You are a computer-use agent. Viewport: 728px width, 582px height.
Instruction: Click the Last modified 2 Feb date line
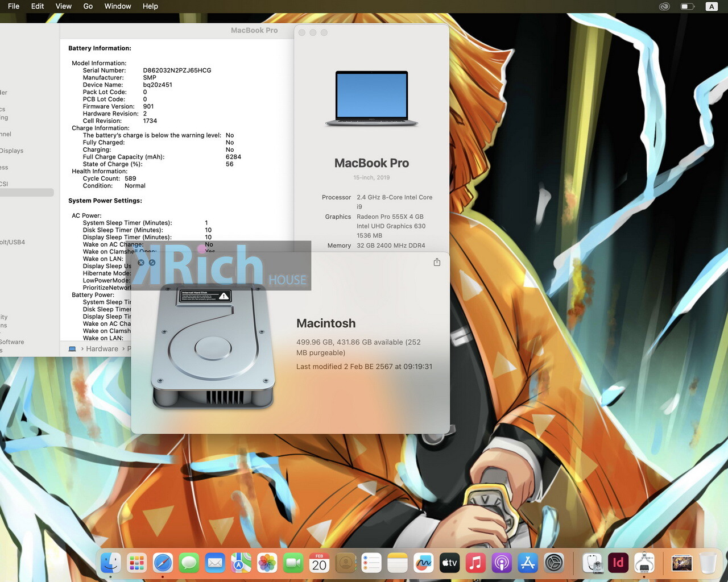coord(364,367)
